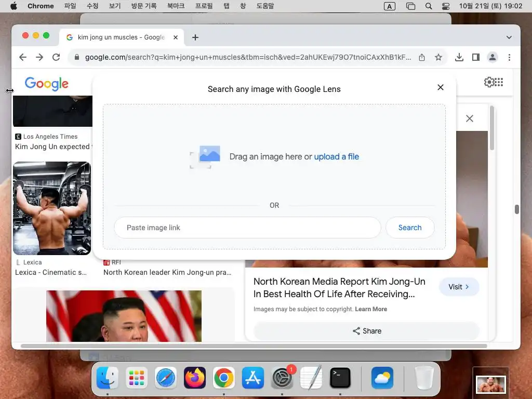Close the kim jong un muscles tab
The height and width of the screenshot is (399, 532).
(176, 37)
